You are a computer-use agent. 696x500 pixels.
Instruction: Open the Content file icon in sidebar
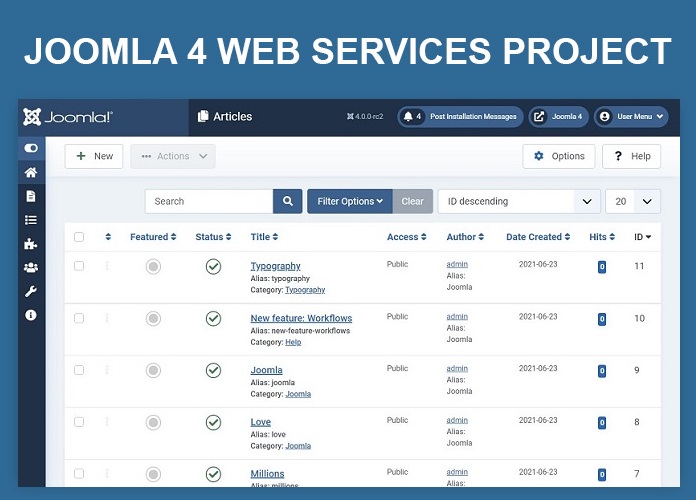(31, 196)
